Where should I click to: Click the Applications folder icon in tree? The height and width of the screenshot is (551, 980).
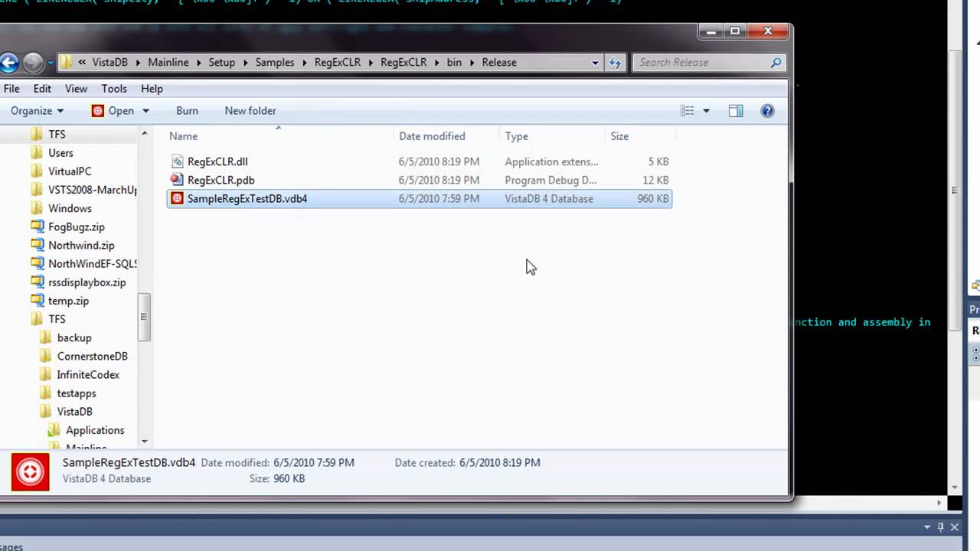pyautogui.click(x=54, y=430)
